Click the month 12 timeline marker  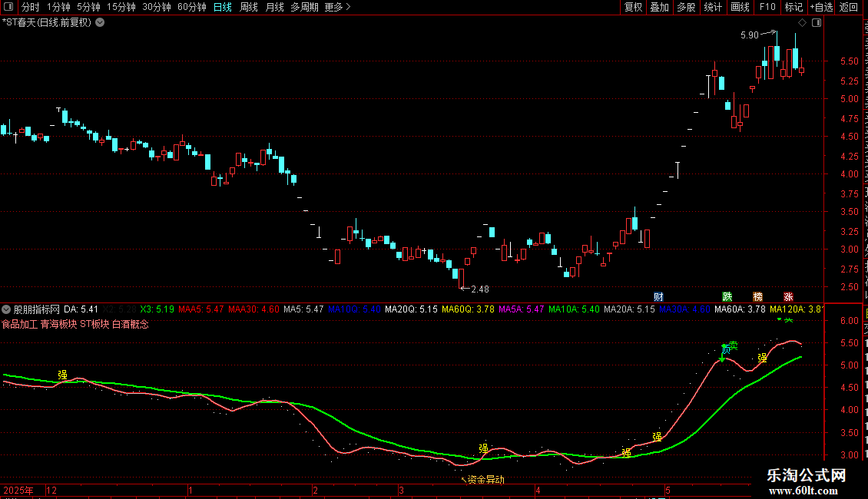click(x=51, y=490)
